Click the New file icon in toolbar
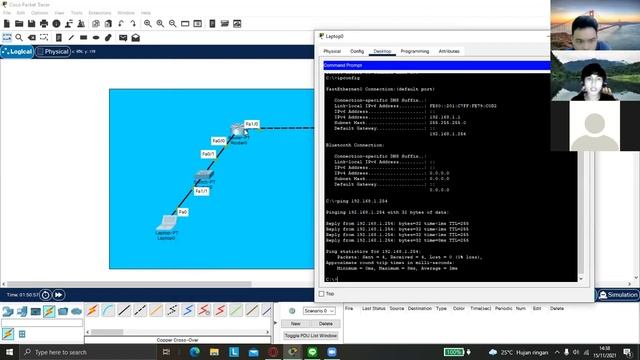Image resolution: width=640 pixels, height=360 pixels. tap(7, 24)
